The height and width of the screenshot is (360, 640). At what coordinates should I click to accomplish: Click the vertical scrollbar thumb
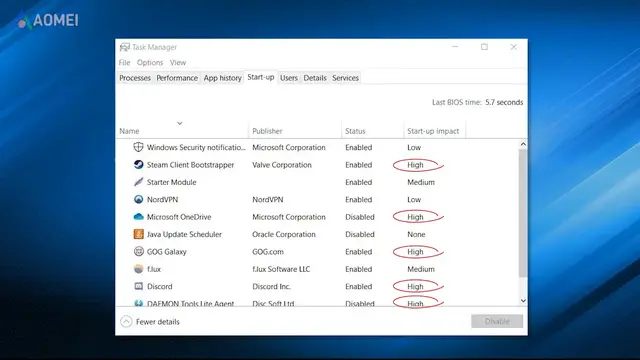[523, 213]
